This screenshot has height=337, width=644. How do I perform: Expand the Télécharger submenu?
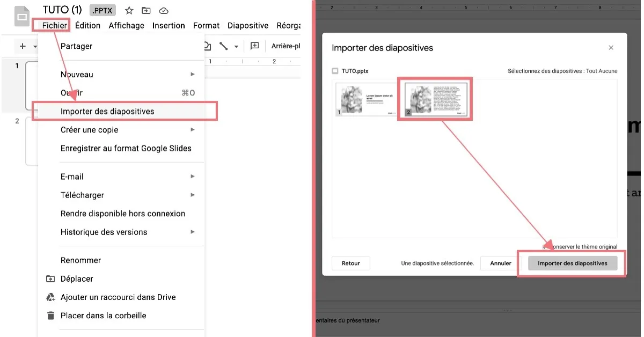pos(193,195)
